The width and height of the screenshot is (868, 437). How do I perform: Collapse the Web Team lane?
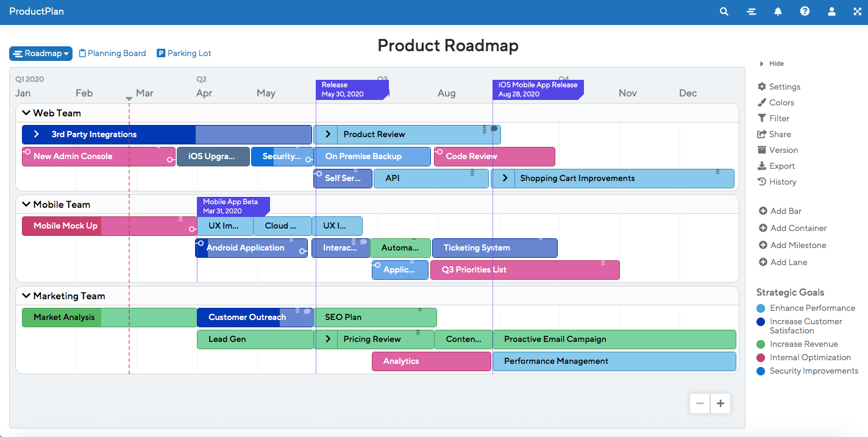(x=26, y=113)
